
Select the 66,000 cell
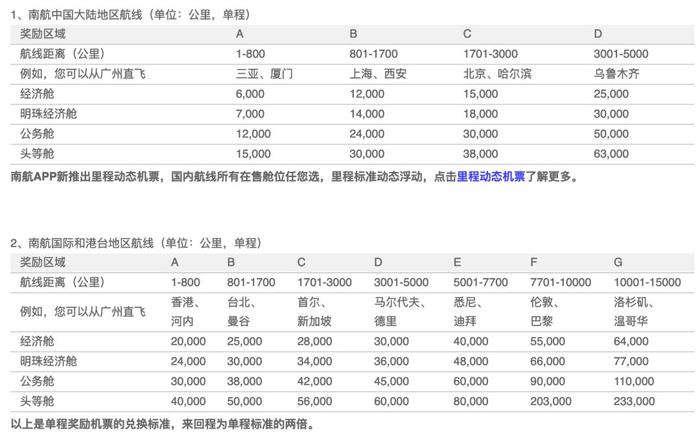pyautogui.click(x=547, y=361)
